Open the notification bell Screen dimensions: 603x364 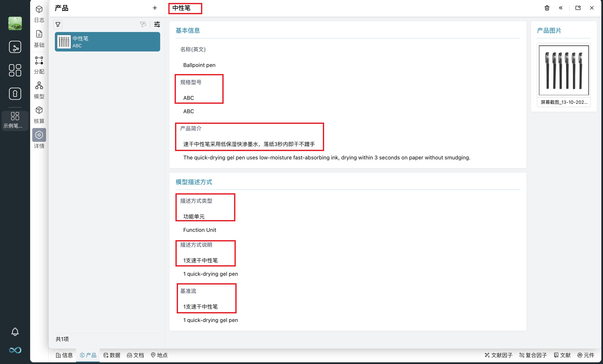coord(15,332)
